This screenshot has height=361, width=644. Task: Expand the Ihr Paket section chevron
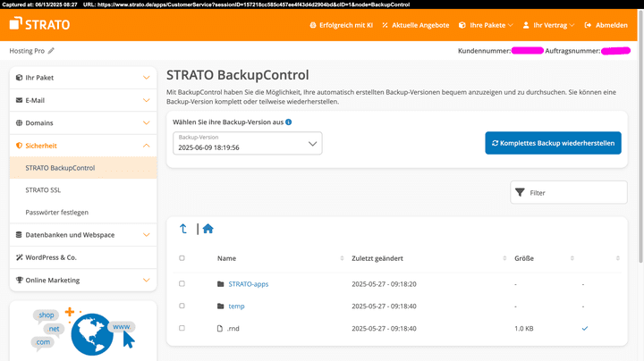146,78
